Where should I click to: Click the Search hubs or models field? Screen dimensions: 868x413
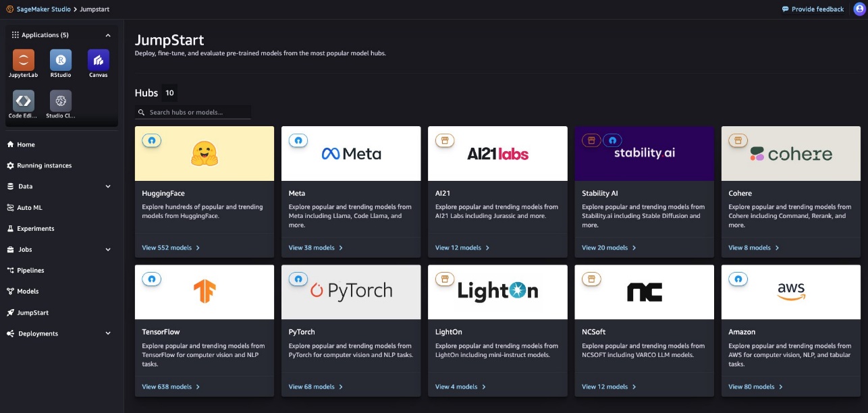tap(193, 113)
